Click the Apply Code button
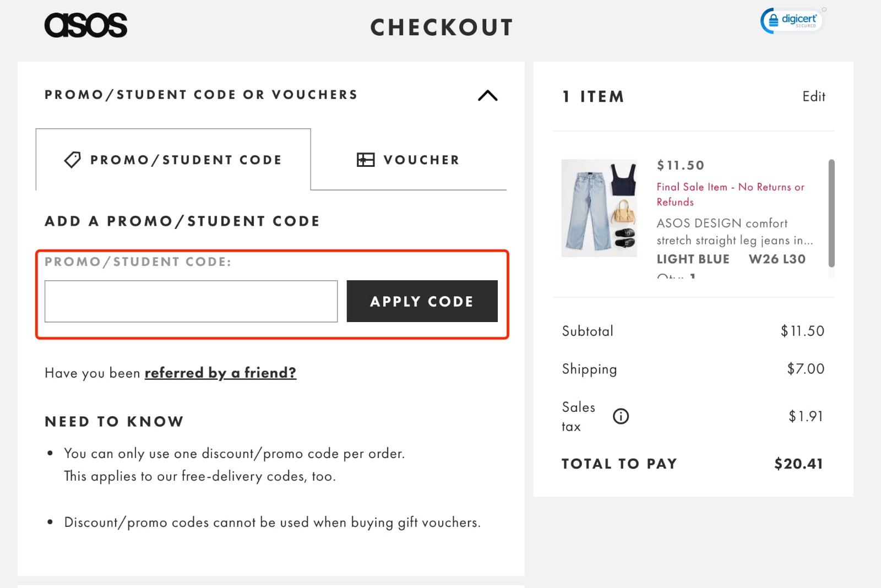Screen dimensions: 881x588 422,301
